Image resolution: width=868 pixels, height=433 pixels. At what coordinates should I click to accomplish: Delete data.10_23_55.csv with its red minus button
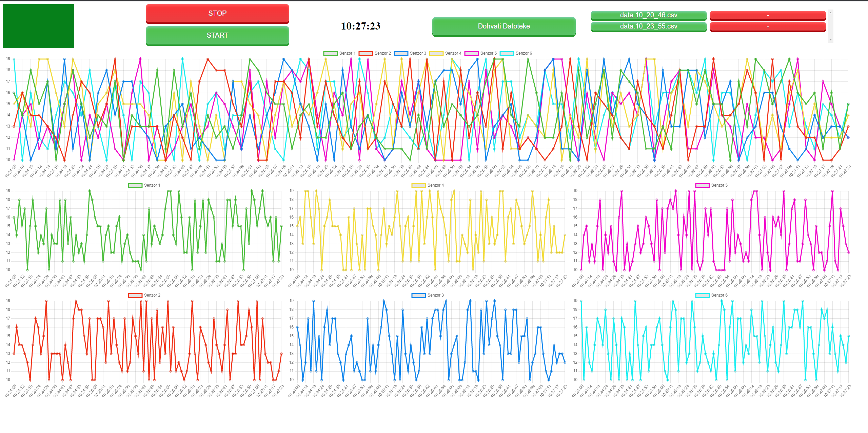pos(768,26)
